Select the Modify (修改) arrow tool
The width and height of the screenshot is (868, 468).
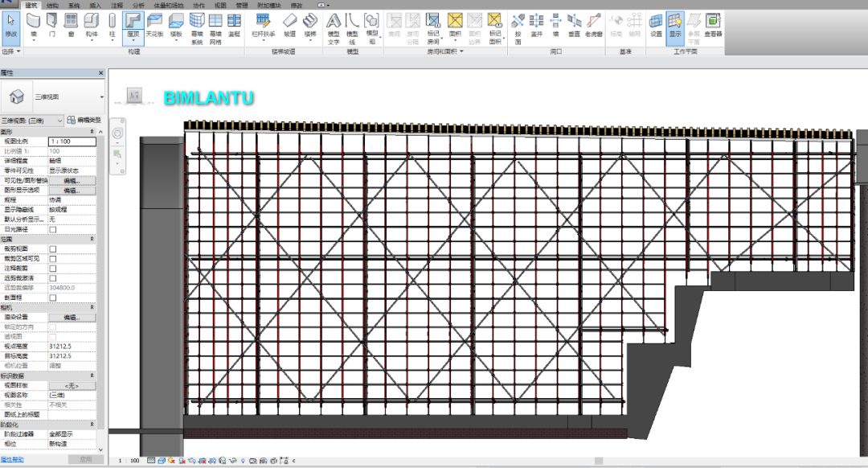[10, 26]
